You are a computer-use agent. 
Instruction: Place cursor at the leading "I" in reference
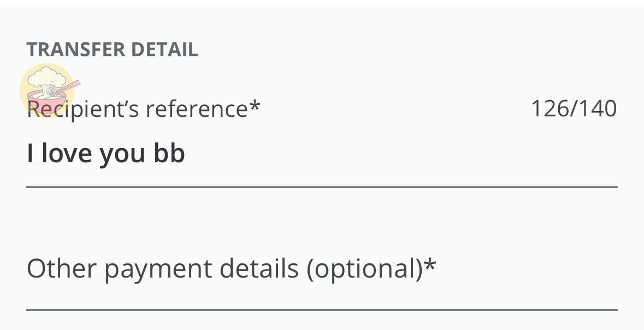coord(31,154)
